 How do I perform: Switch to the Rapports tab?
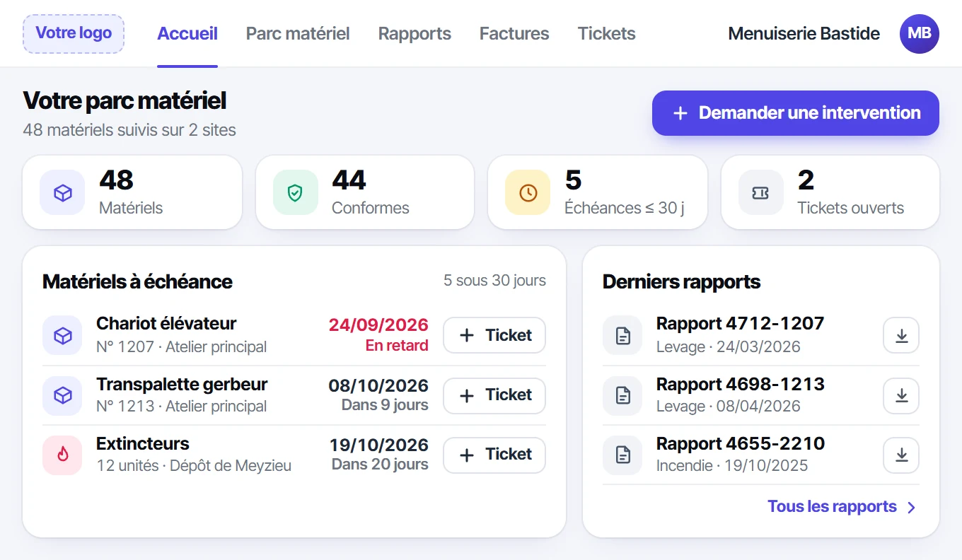pyautogui.click(x=415, y=33)
